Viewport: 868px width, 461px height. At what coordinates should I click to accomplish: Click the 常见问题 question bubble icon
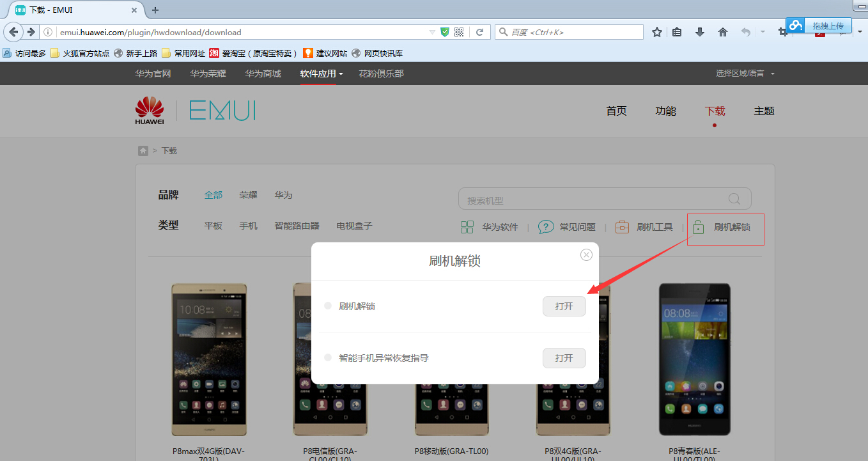tap(546, 227)
